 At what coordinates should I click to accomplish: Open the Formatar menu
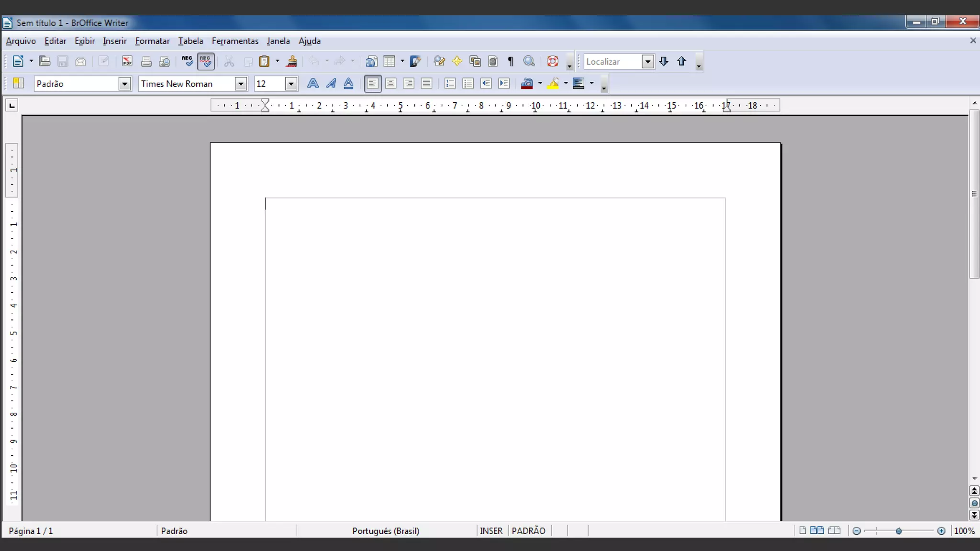click(x=152, y=41)
